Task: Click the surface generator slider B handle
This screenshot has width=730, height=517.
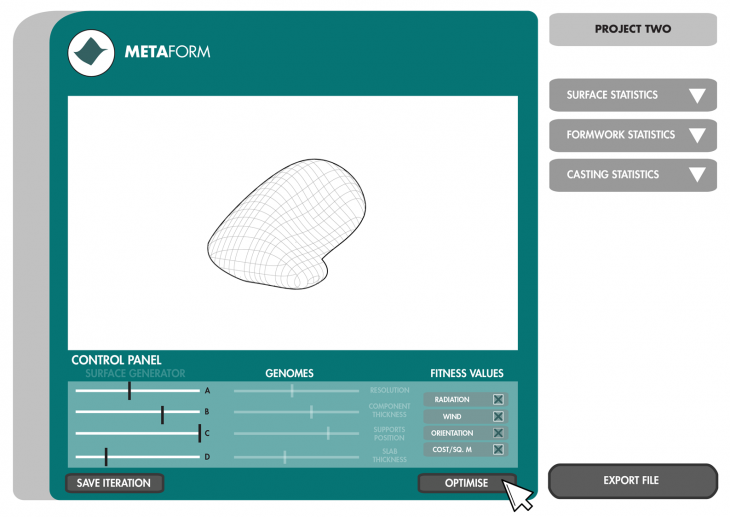Action: click(x=162, y=414)
